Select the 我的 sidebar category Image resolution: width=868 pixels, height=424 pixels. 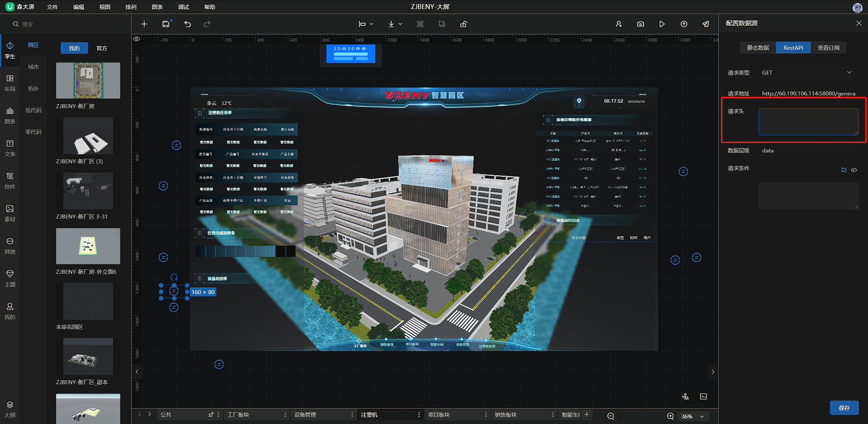[10, 311]
